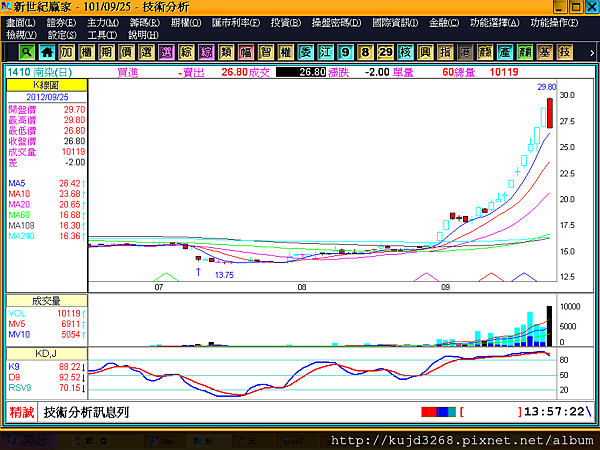Click the 興 toolbar icon
The height and width of the screenshot is (450, 600).
click(425, 52)
